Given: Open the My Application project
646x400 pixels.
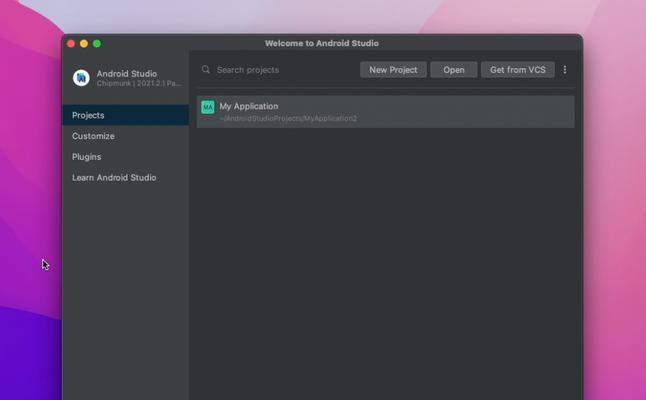Looking at the screenshot, I should pyautogui.click(x=386, y=112).
